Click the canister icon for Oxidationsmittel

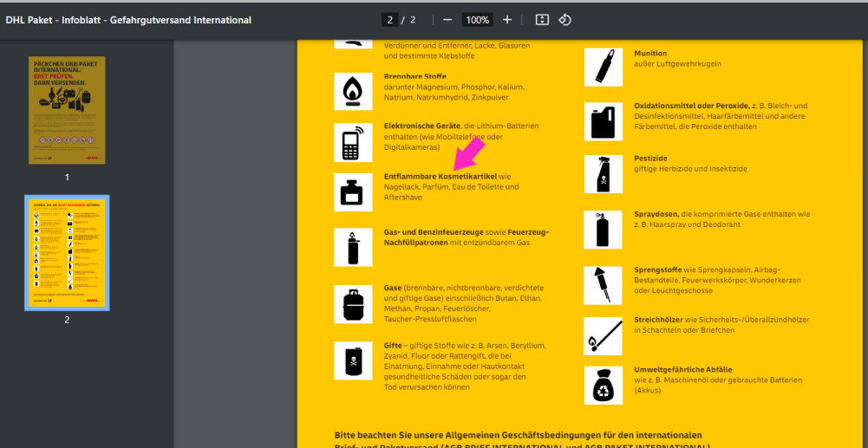604,120
